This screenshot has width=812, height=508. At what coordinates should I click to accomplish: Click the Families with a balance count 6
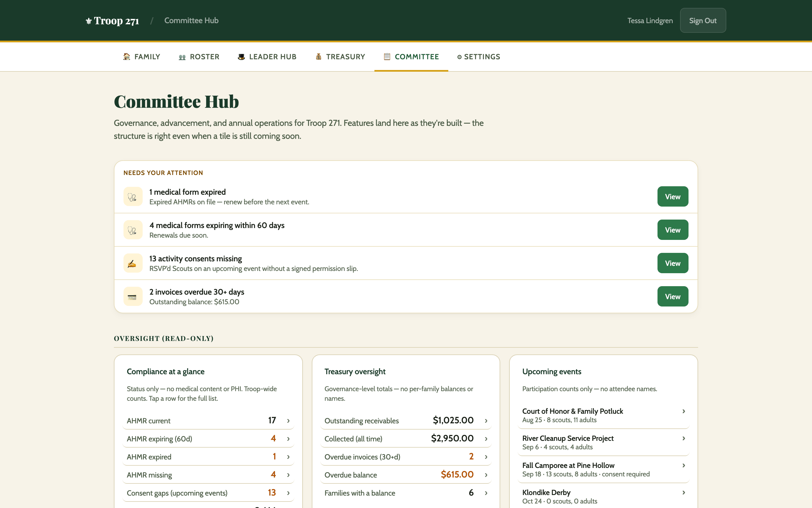(471, 492)
